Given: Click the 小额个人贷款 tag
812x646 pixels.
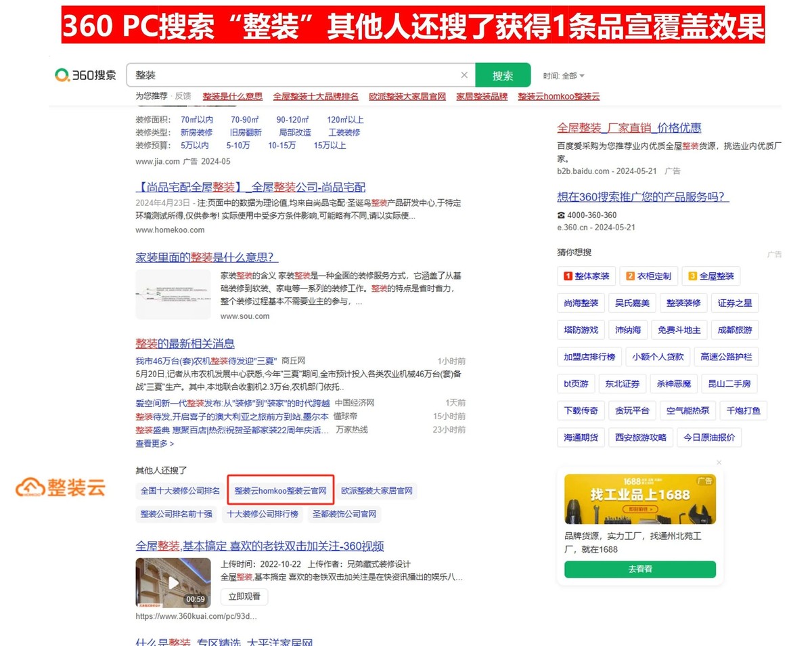Looking at the screenshot, I should 658,356.
